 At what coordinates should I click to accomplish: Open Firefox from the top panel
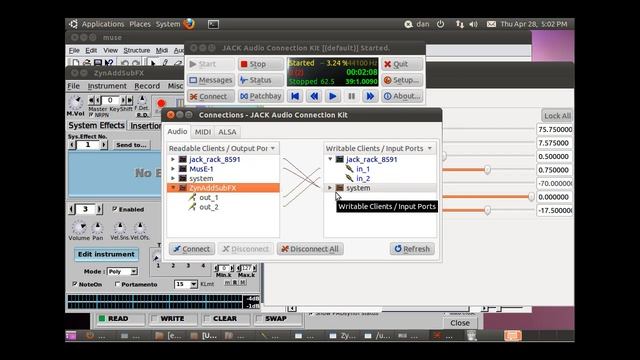189,24
